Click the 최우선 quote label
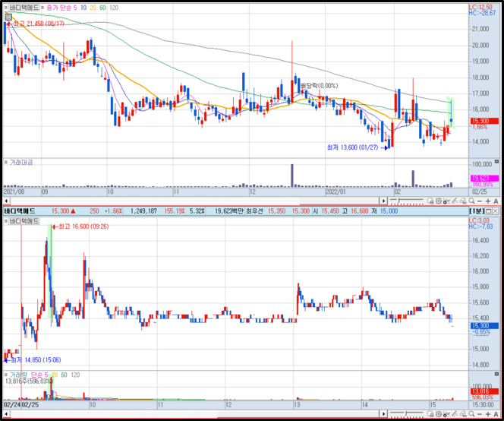This screenshot has height=421, width=504. click(254, 211)
